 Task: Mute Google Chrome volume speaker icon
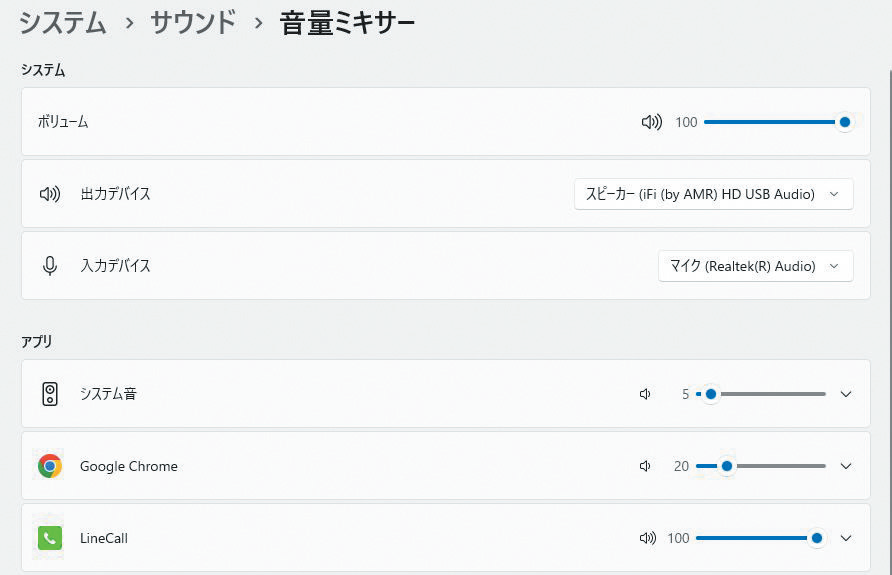pos(646,466)
